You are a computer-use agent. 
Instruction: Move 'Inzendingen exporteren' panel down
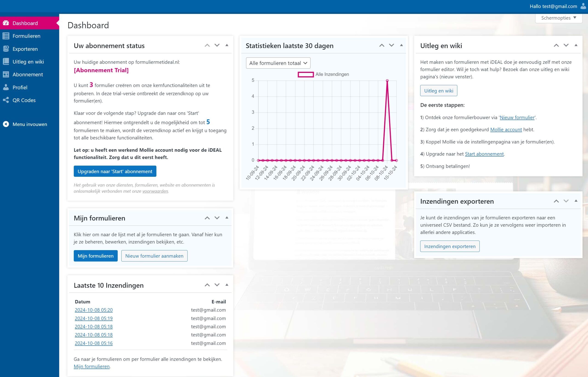[x=566, y=201]
